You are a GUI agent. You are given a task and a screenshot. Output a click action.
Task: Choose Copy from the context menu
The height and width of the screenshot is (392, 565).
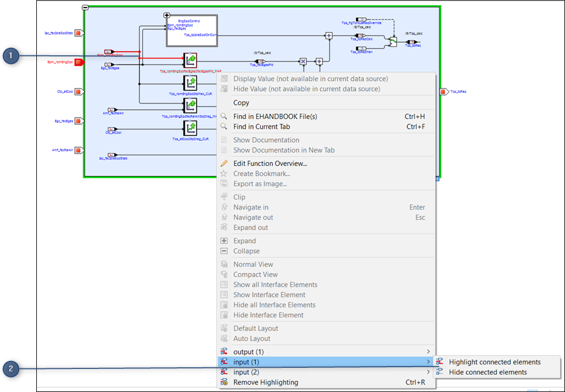coord(241,102)
